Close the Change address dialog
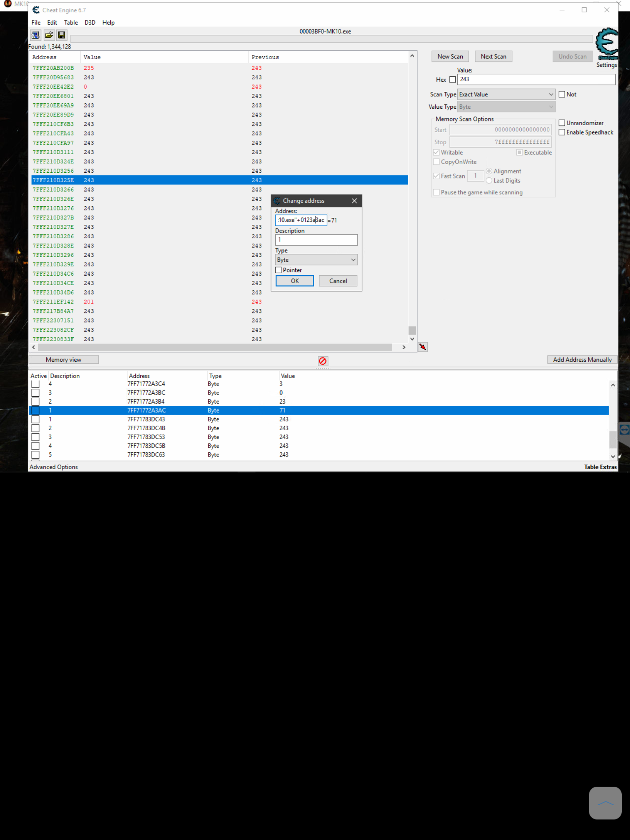The width and height of the screenshot is (630, 840). click(354, 201)
